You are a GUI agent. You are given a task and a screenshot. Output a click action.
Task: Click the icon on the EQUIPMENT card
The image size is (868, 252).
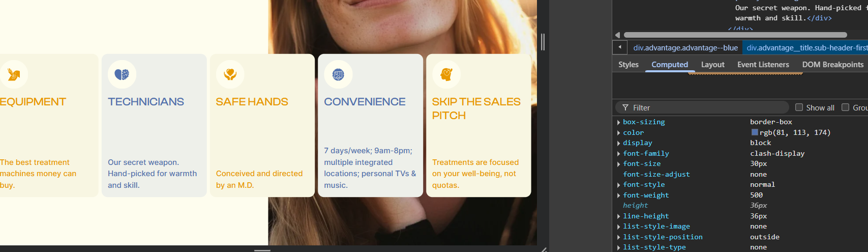click(x=14, y=74)
